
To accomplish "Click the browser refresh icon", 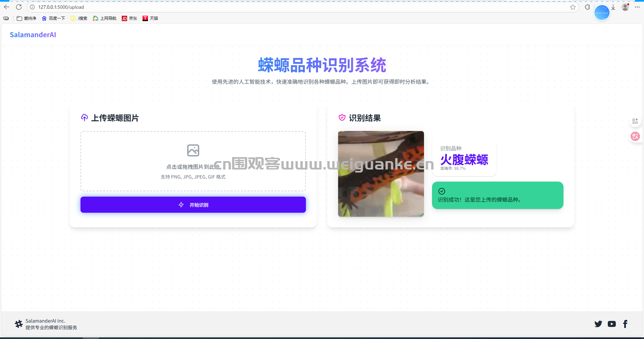I will 19,7.
